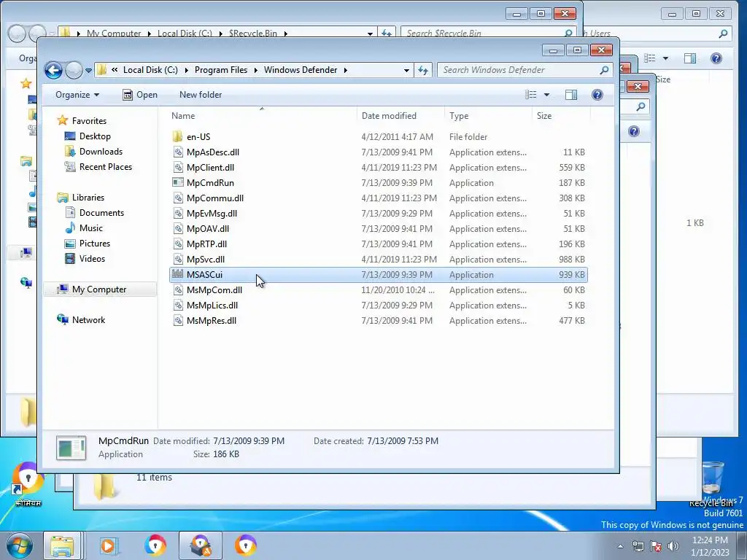The width and height of the screenshot is (747, 560).
Task: Open the More view options dropdown arrow
Action: 546,95
